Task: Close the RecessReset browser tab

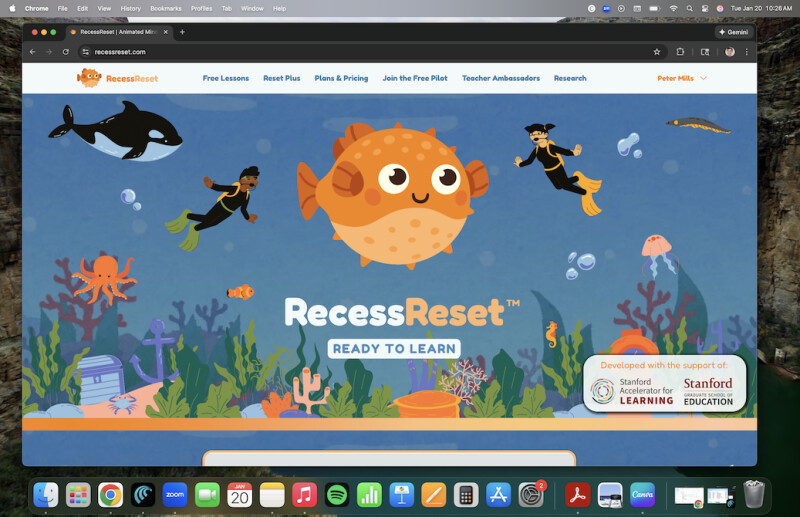Action: [x=165, y=32]
